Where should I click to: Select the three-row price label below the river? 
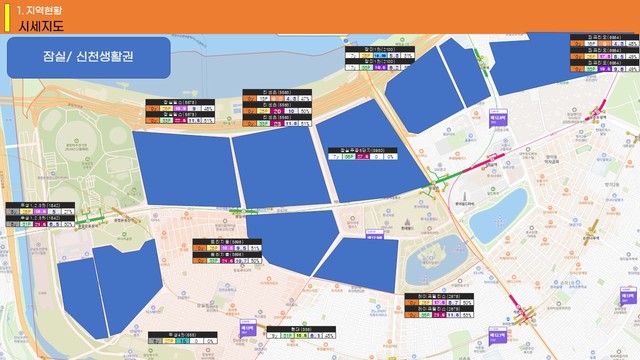277,107
